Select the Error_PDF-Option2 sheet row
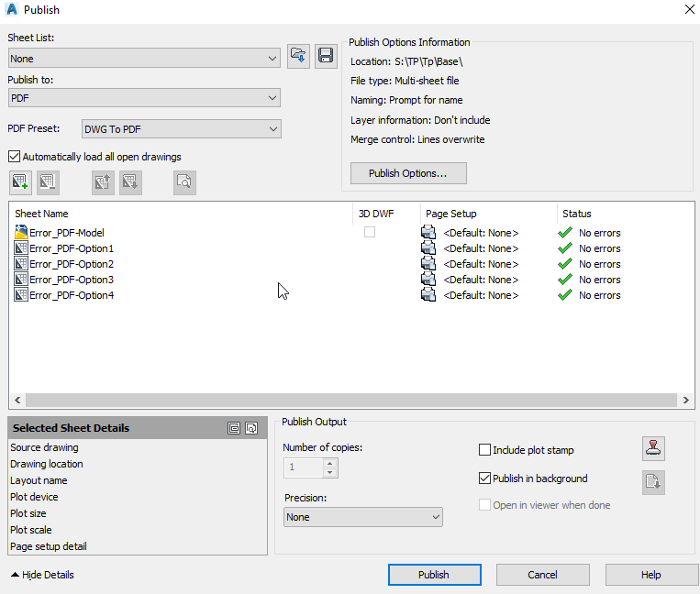Image resolution: width=700 pixels, height=594 pixels. pos(351,264)
